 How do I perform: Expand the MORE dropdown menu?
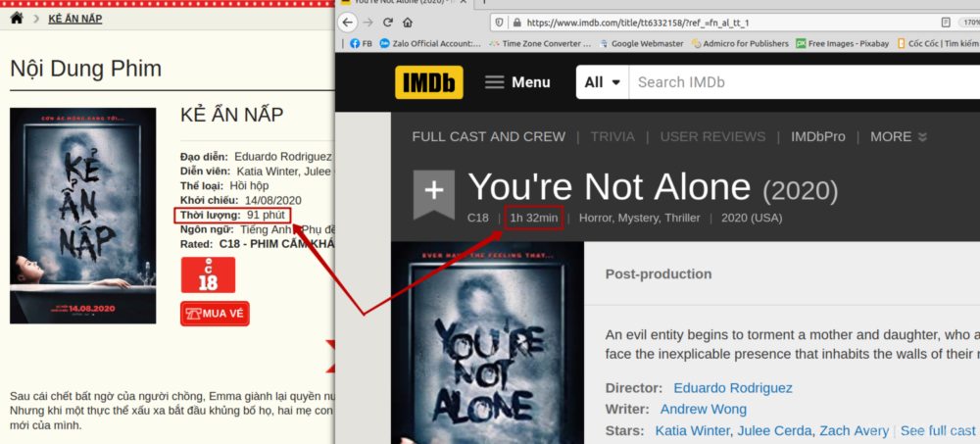(898, 136)
